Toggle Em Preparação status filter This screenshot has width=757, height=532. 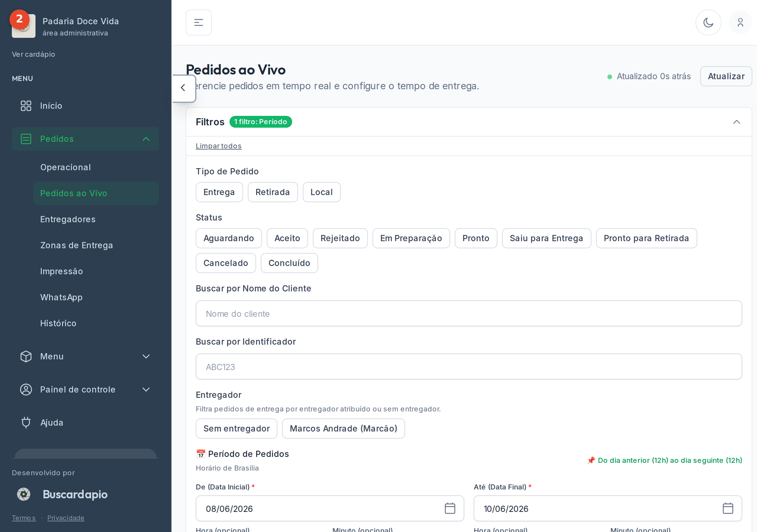click(411, 238)
